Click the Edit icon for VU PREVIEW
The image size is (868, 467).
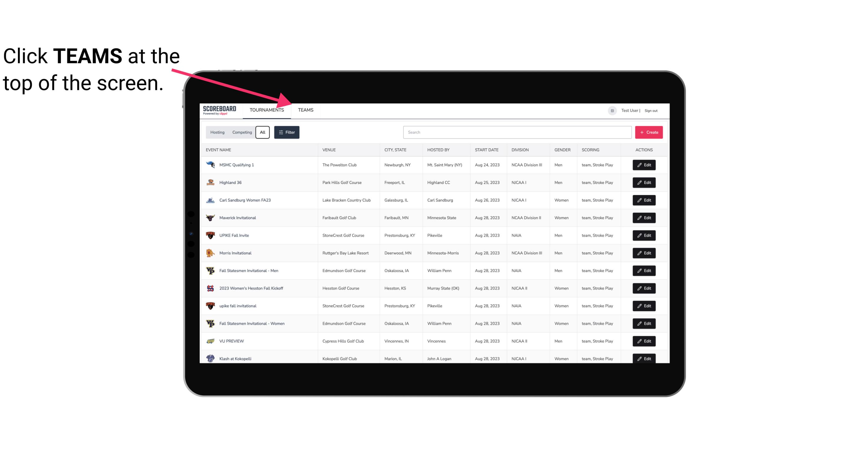click(643, 340)
